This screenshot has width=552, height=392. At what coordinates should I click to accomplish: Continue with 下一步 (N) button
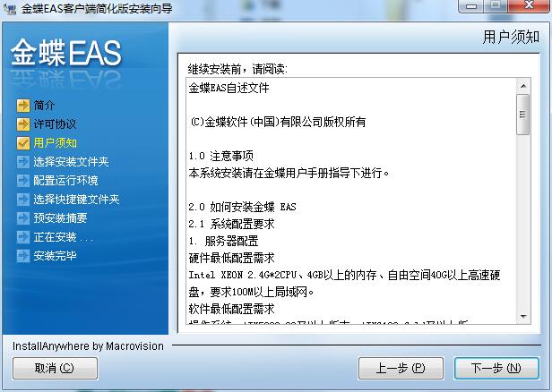496,368
